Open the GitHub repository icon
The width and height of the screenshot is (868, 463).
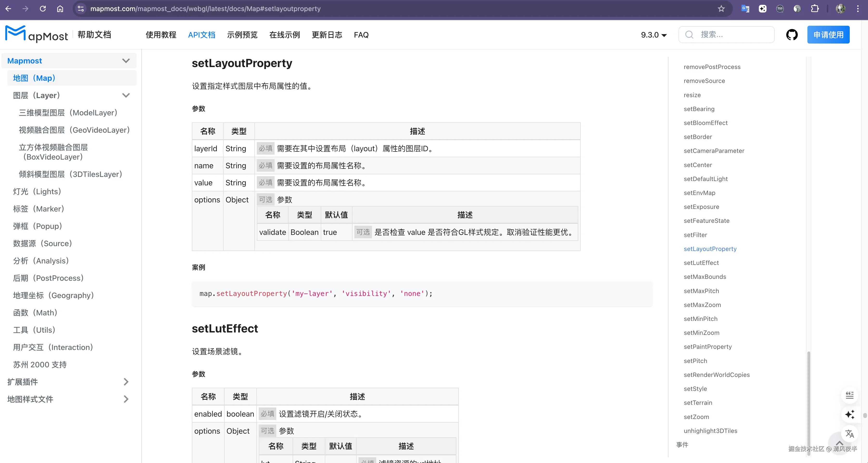click(792, 35)
